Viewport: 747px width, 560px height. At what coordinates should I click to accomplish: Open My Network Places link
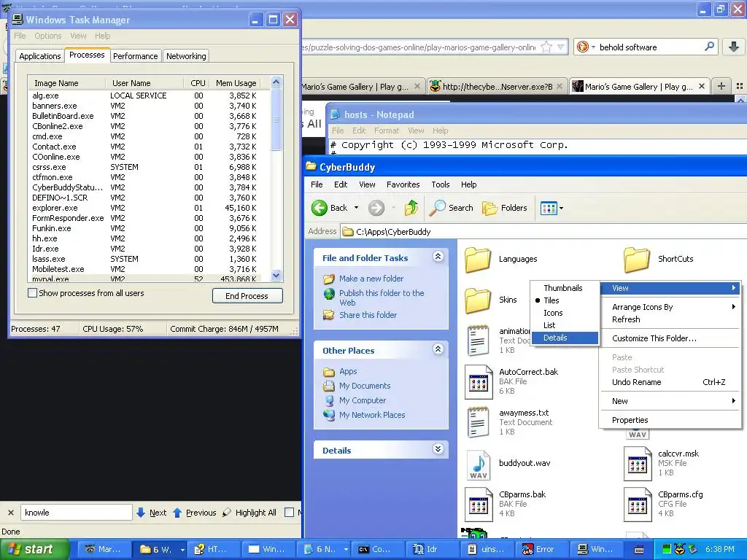pos(372,415)
